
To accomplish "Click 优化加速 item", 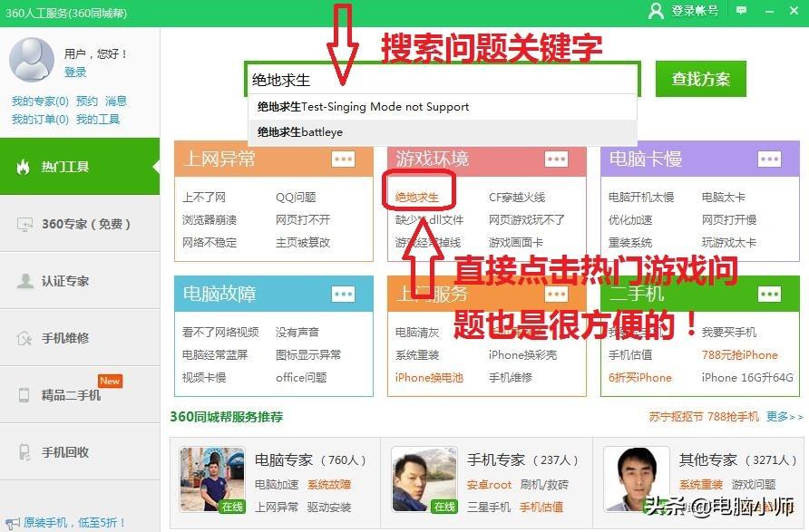I will click(630, 220).
